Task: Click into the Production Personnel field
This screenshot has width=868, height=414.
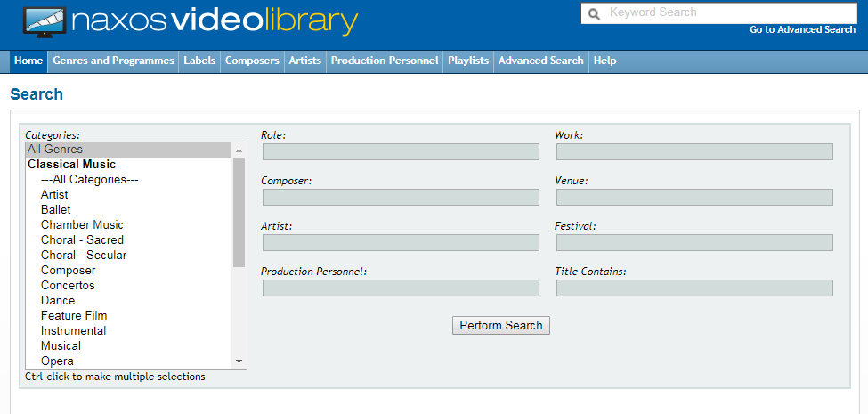Action: point(401,288)
